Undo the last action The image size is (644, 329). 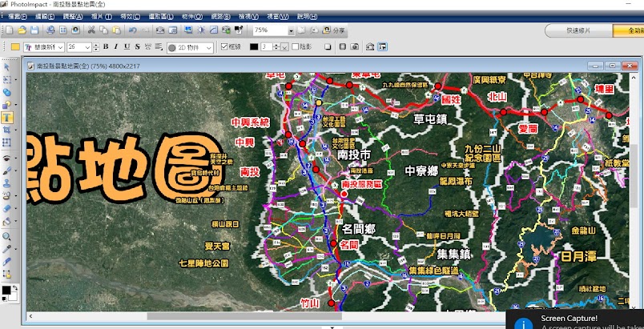132,30
